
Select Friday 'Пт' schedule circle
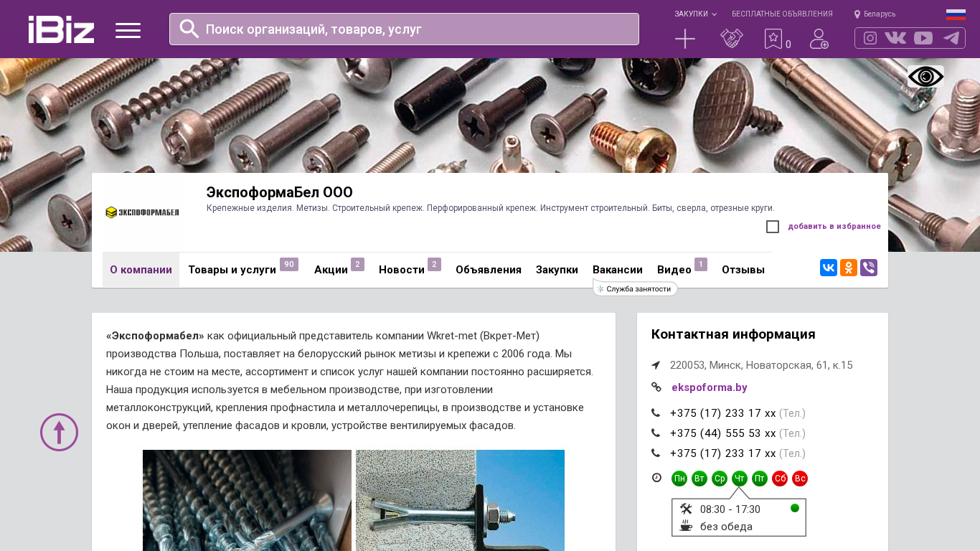(x=760, y=479)
